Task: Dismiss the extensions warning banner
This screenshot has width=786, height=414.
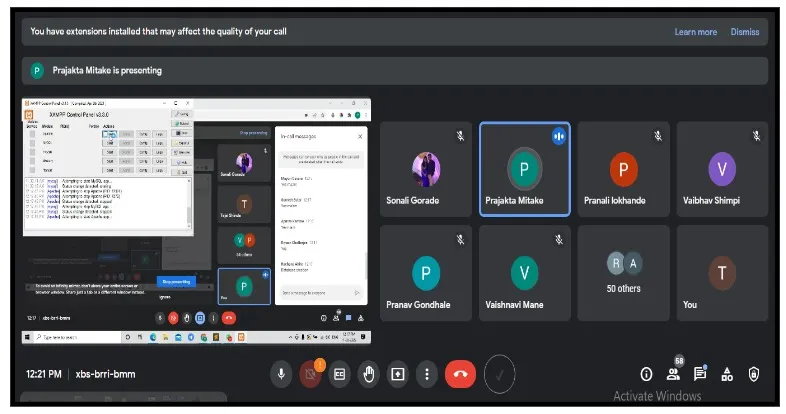Action: (744, 32)
